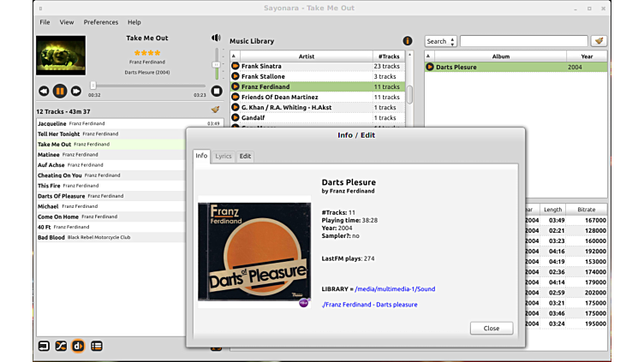Close the Info / Edit dialog

click(x=491, y=328)
